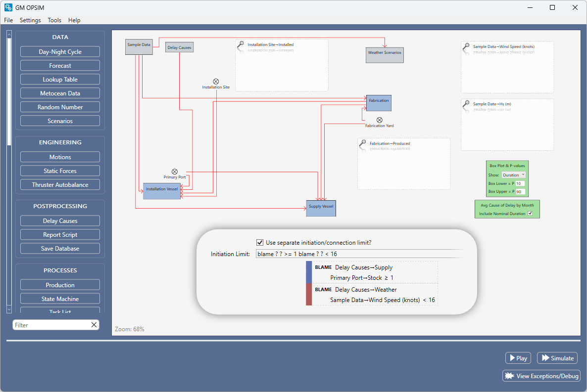The width and height of the screenshot is (587, 392).
Task: Open the Settings menu
Action: (30, 20)
